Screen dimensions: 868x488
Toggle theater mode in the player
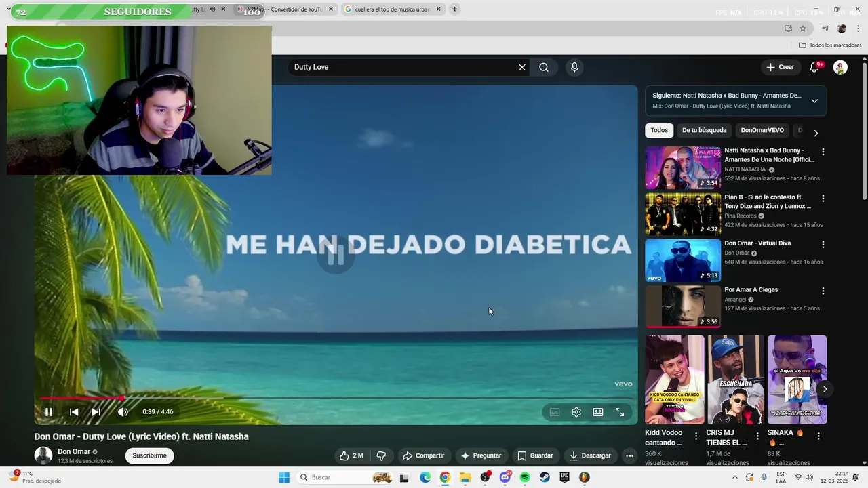point(598,412)
